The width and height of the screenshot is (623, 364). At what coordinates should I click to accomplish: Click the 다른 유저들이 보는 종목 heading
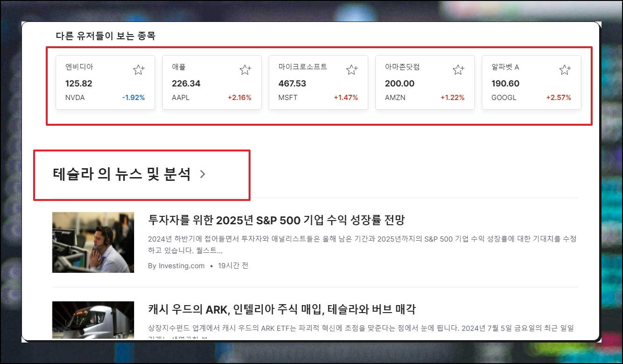point(106,36)
